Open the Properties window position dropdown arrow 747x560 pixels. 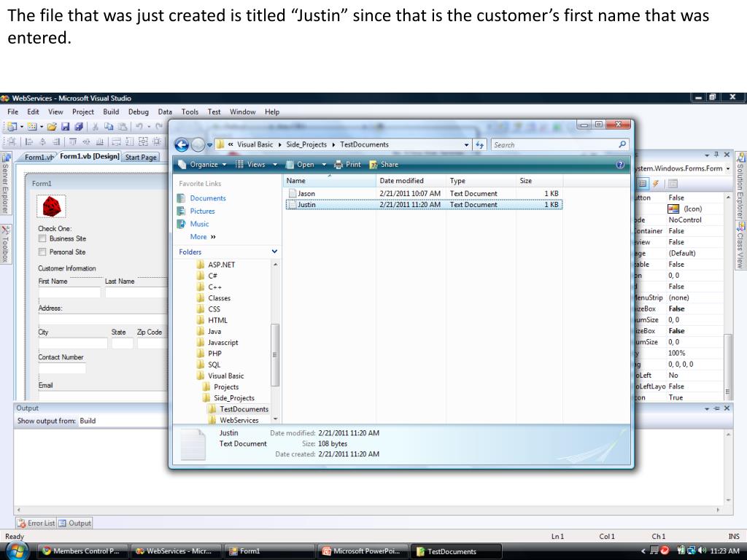tap(707, 155)
